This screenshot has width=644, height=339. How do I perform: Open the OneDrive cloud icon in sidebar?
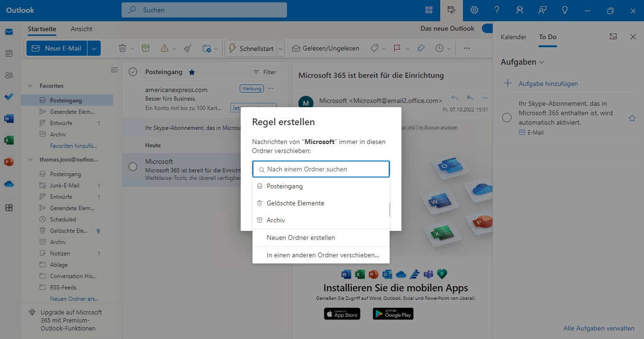click(9, 184)
